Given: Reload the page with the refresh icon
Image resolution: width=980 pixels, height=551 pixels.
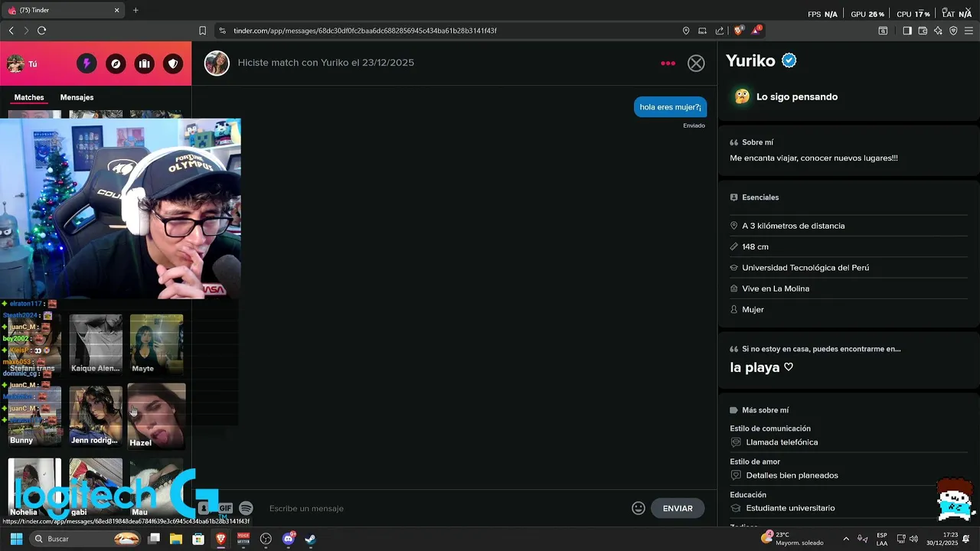Looking at the screenshot, I should coord(41,31).
